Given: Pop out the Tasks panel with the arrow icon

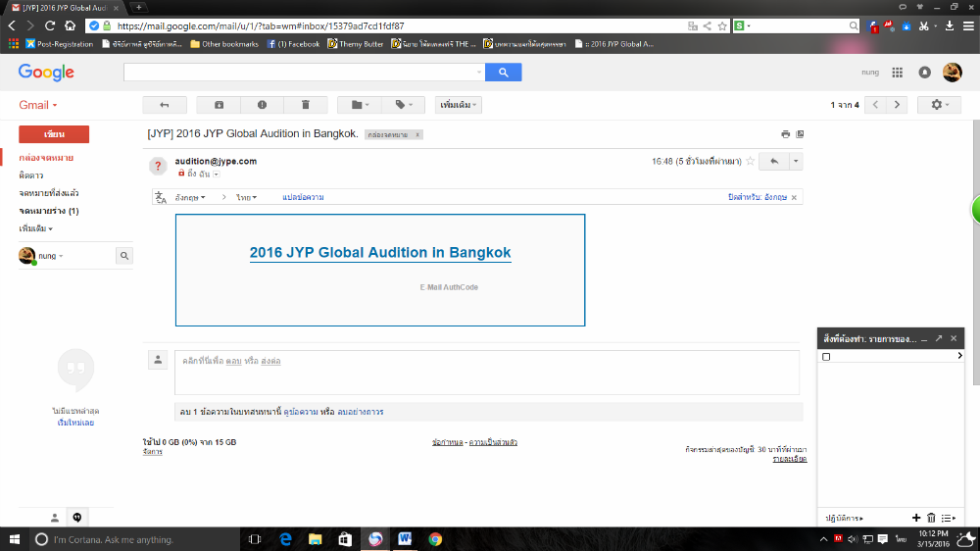Looking at the screenshot, I should tap(939, 338).
